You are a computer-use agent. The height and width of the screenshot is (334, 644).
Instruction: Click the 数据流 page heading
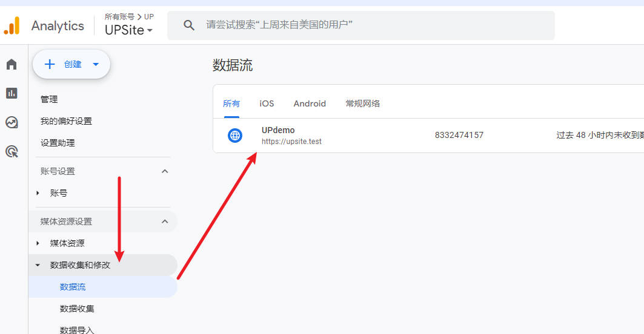233,65
